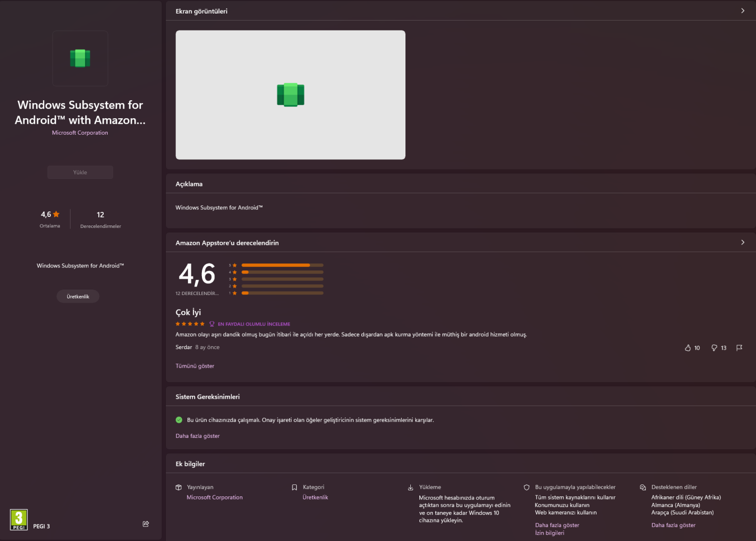Click 'Windows Subsystem for Android™' text under Açıklama
This screenshot has width=756, height=541.
point(219,207)
